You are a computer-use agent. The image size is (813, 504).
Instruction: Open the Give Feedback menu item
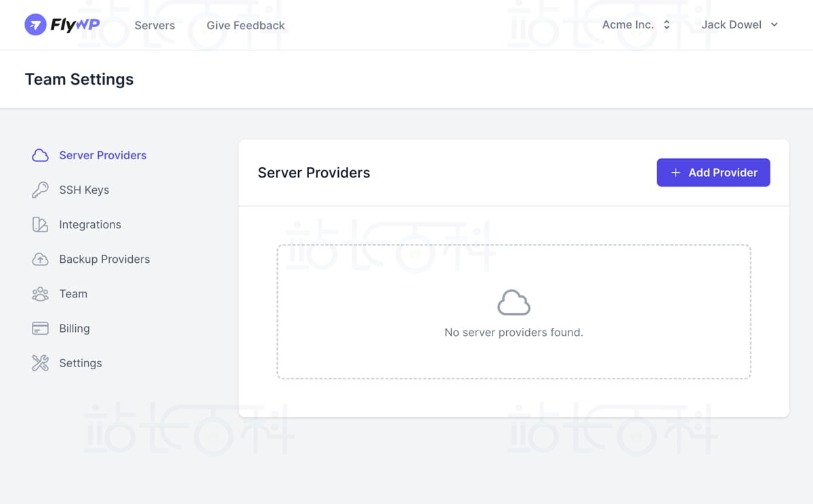pos(245,25)
